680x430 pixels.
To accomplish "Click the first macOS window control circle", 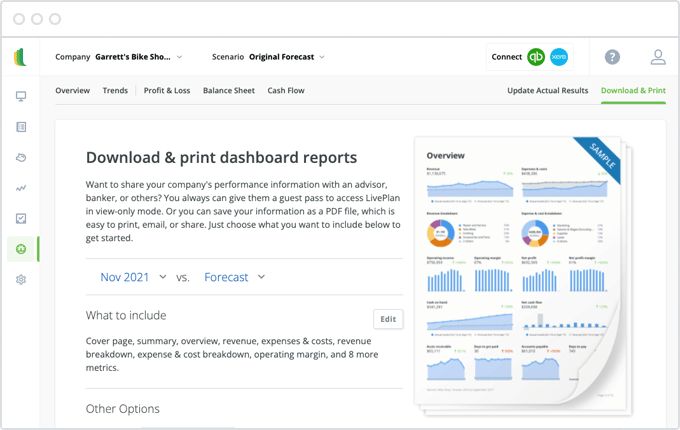I will tap(19, 19).
